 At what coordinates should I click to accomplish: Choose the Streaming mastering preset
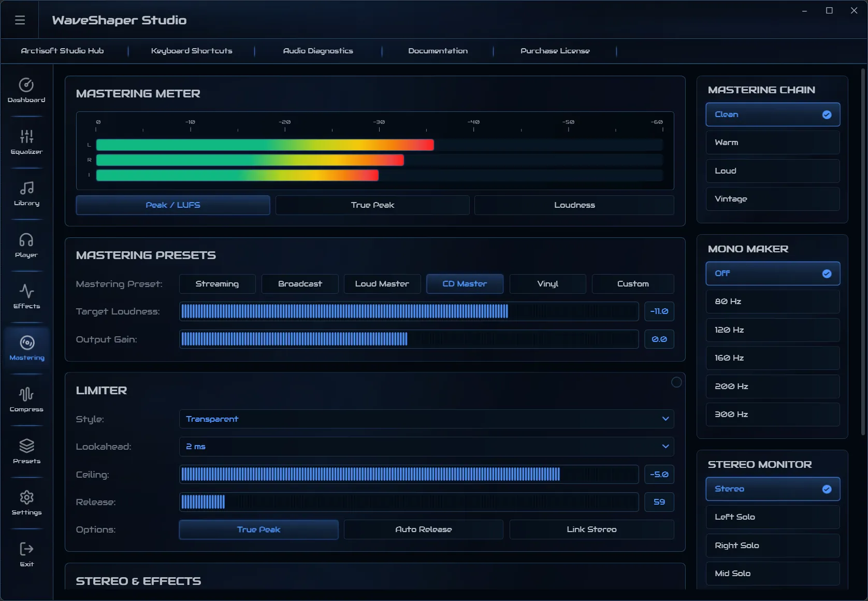click(x=217, y=284)
